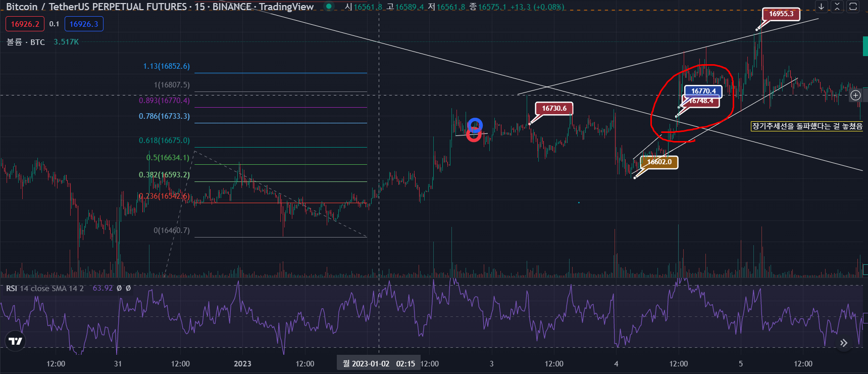The width and height of the screenshot is (868, 374).
Task: Click the Fibonacci level 1.13(16852.6) label
Action: [167, 66]
